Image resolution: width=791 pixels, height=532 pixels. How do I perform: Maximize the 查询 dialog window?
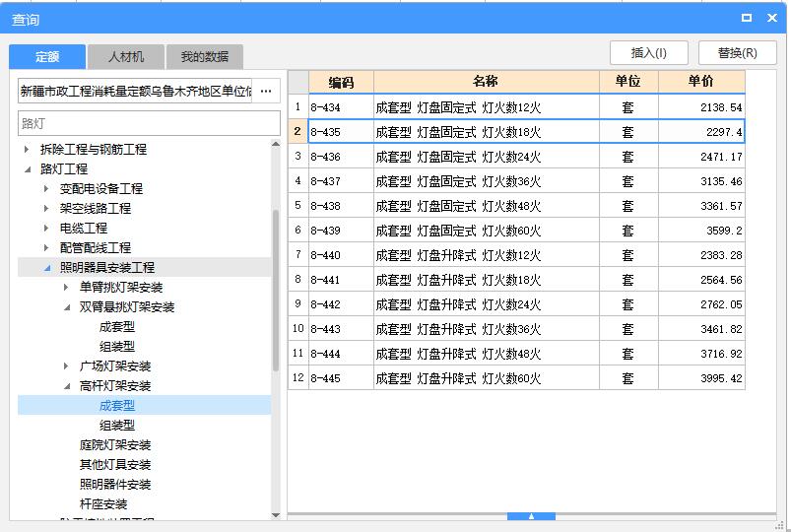click(x=747, y=18)
